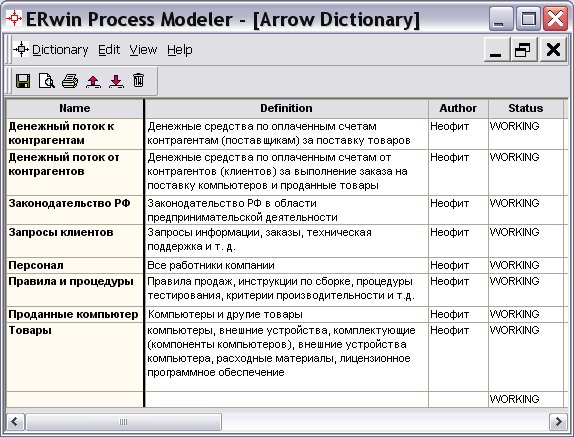Click the ERwin application icon in the title bar
Image resolution: width=574 pixels, height=437 pixels.
pyautogui.click(x=14, y=18)
